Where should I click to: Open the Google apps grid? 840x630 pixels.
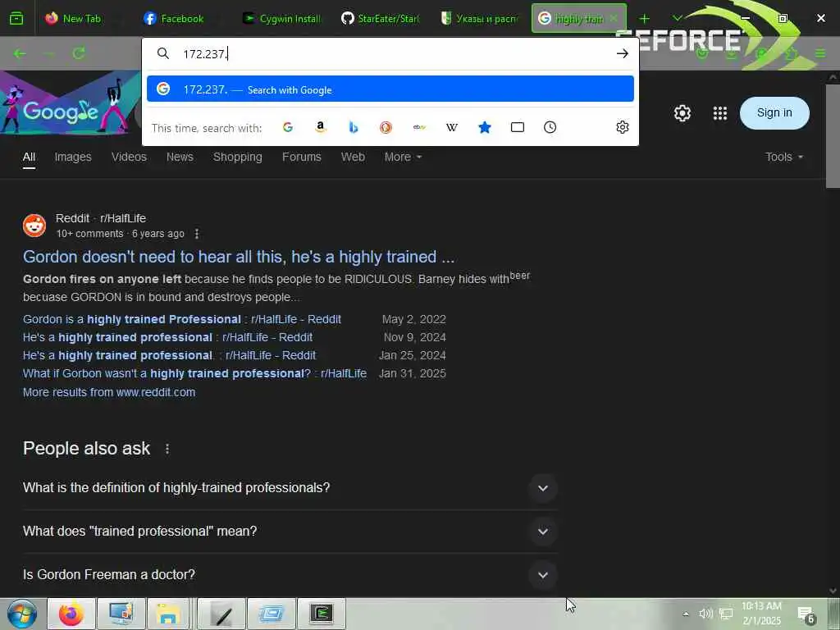pos(720,113)
